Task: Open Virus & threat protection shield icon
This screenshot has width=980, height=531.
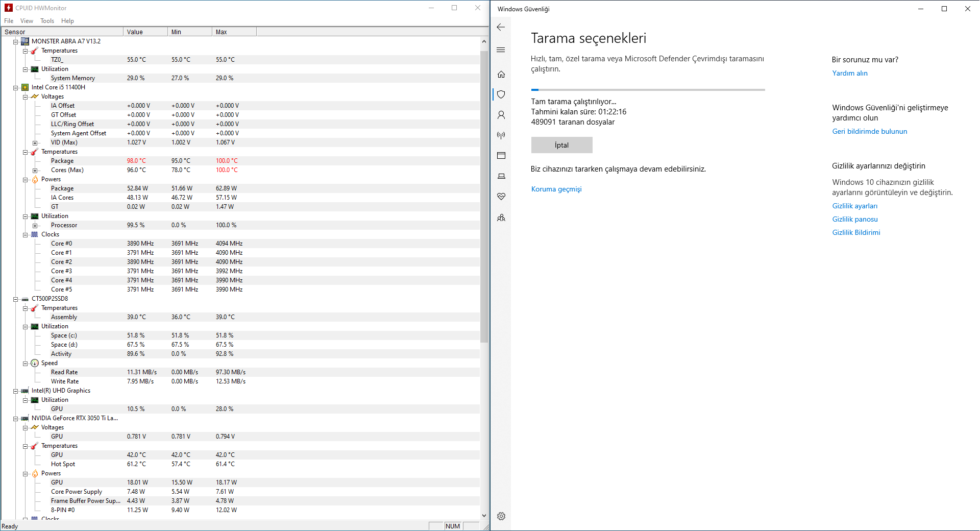Action: pyautogui.click(x=501, y=94)
